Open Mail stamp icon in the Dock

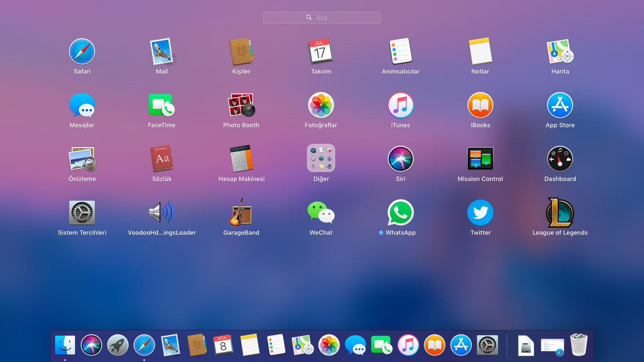click(x=171, y=346)
